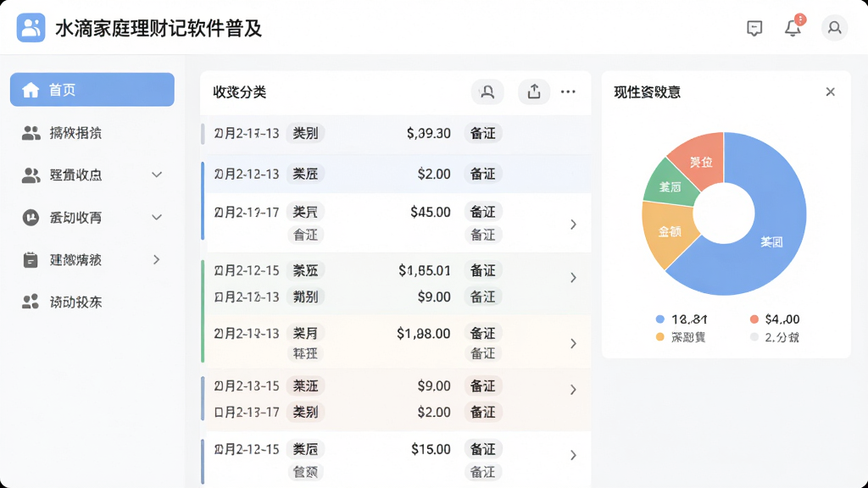The image size is (868, 488).
Task: Click the gray legend dot under the chart
Action: (754, 337)
